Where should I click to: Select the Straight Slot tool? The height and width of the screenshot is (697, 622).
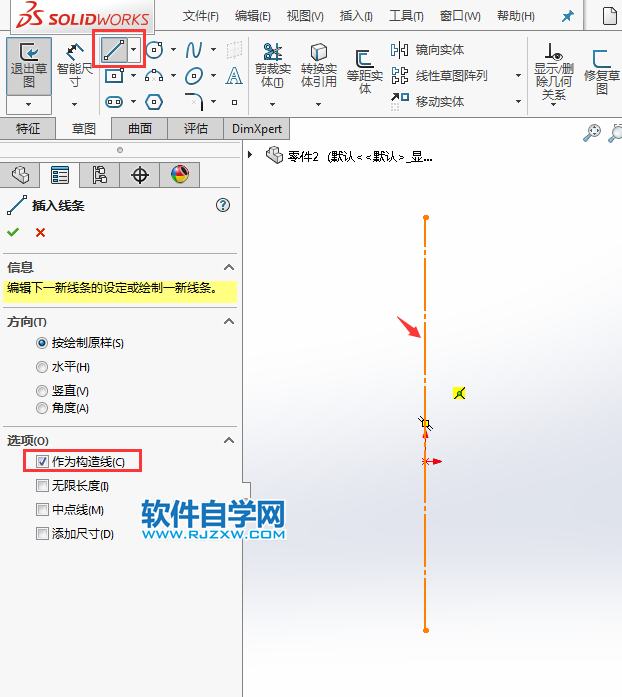(x=114, y=102)
